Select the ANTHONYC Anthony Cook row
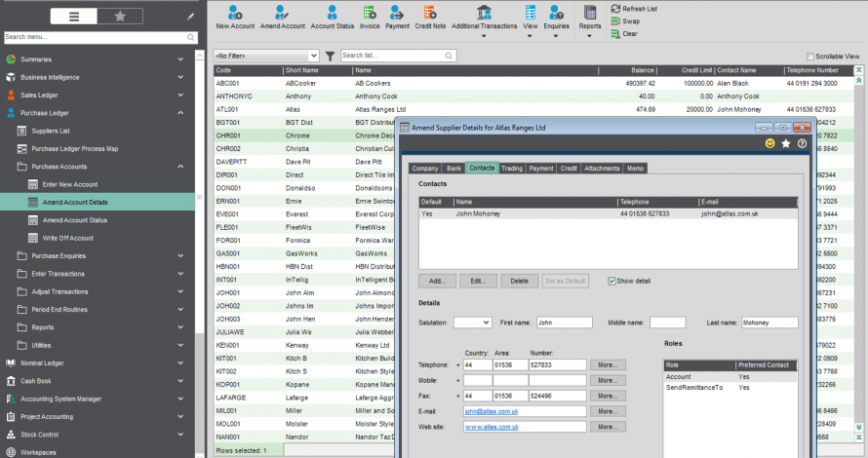Image resolution: width=868 pixels, height=458 pixels. (533, 96)
